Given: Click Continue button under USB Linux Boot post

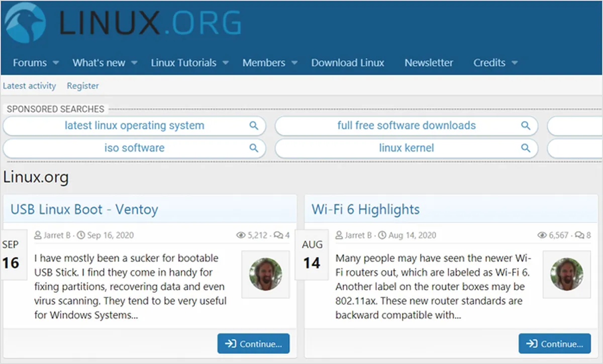Looking at the screenshot, I should [254, 344].
